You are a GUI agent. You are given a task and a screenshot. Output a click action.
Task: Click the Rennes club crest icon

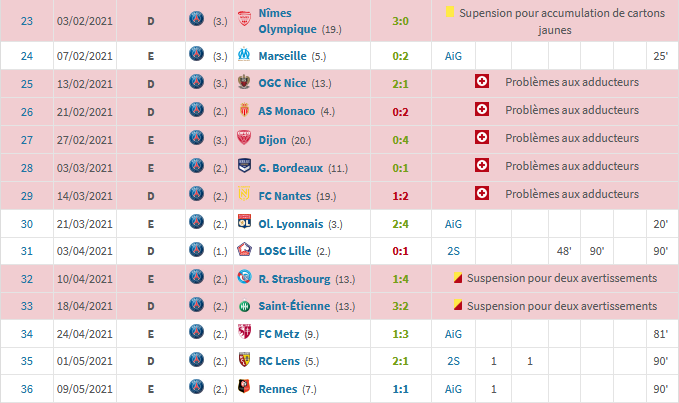coord(243,388)
